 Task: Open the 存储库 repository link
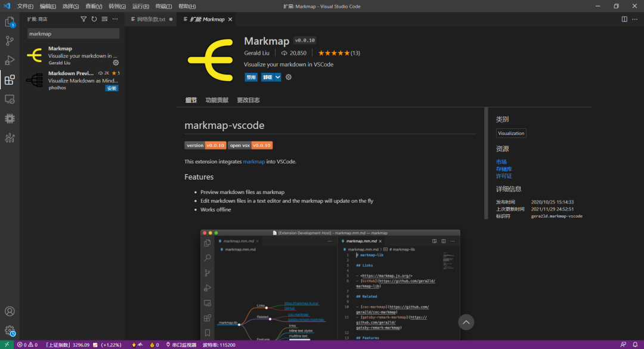pyautogui.click(x=503, y=169)
